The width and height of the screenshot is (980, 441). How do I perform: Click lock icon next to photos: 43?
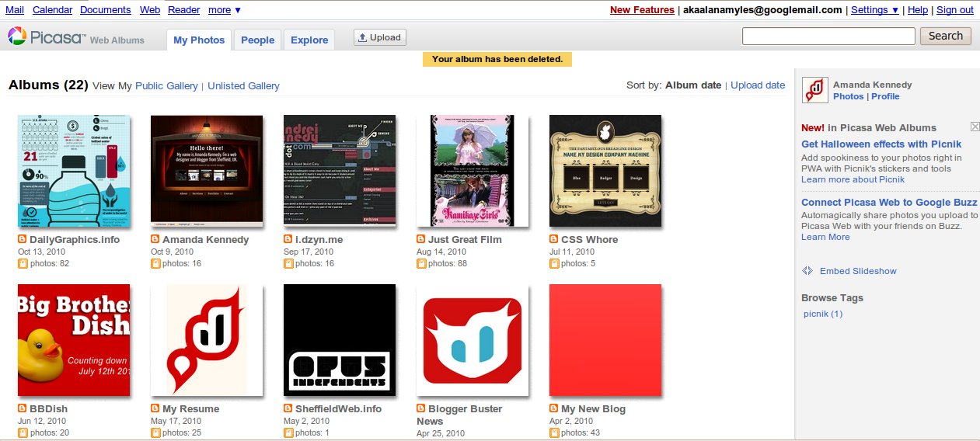pos(554,432)
